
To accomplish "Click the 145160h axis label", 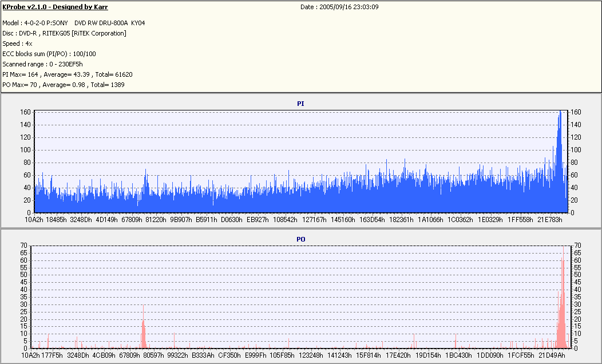I will [x=343, y=220].
